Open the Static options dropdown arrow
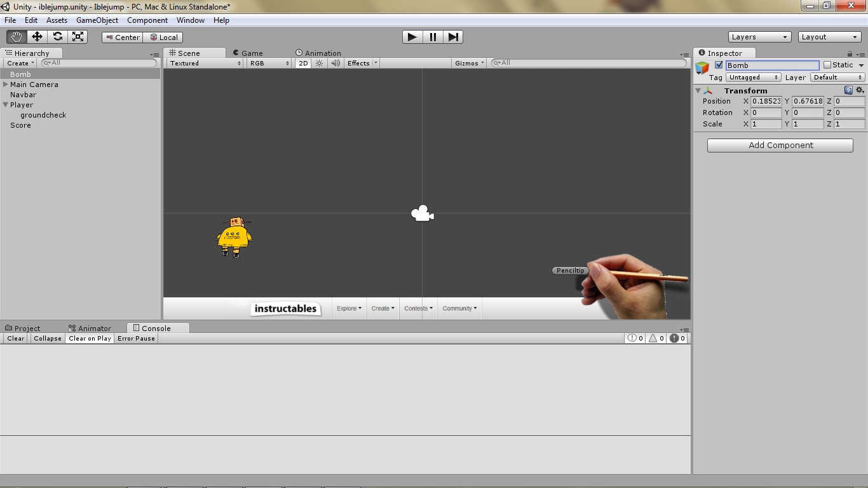This screenshot has height=488, width=868. click(x=862, y=65)
